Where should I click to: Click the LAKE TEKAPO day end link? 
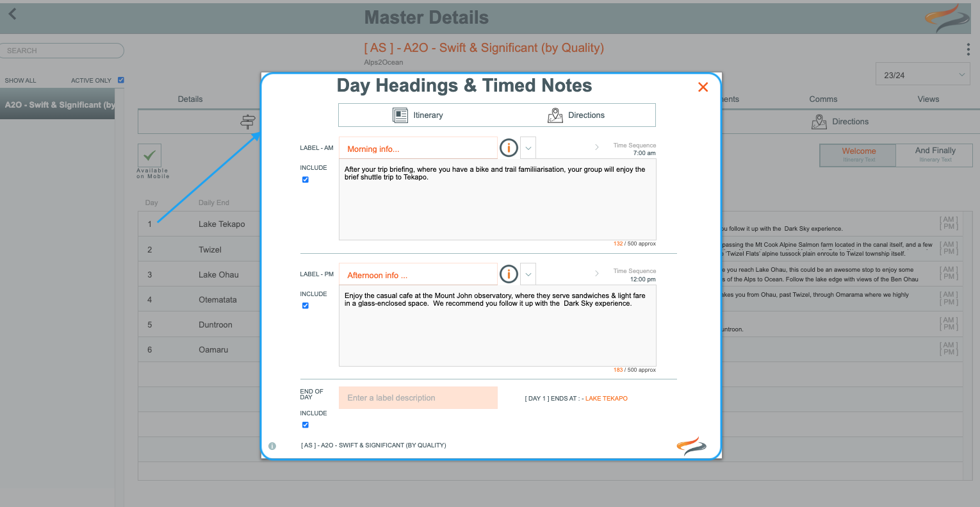tap(607, 399)
